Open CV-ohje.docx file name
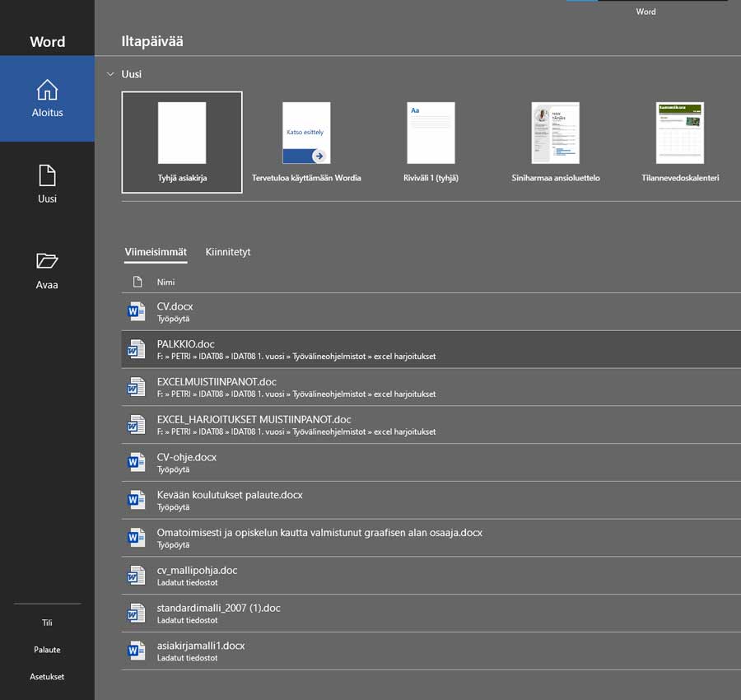Screen dimensions: 741x700 click(187, 457)
